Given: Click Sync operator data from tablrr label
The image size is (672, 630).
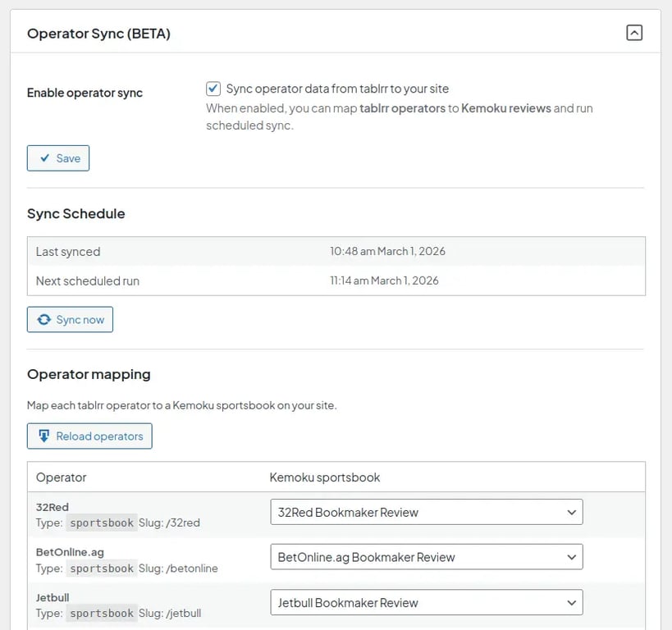Looking at the screenshot, I should 337,89.
